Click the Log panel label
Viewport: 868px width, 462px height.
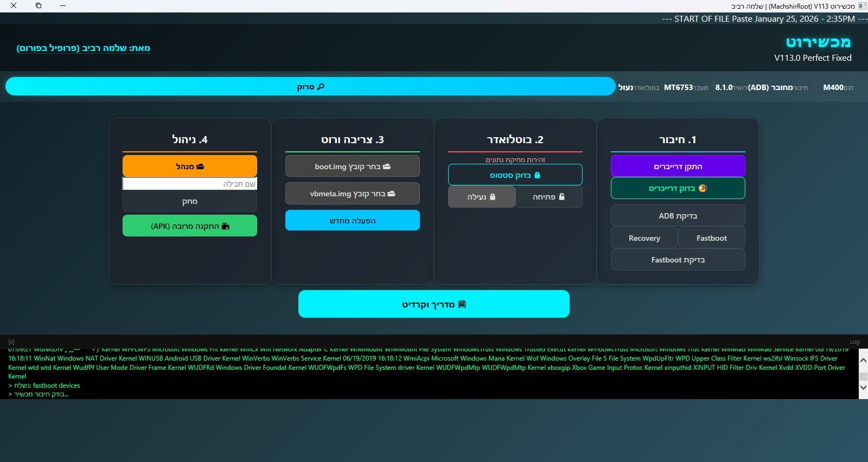[x=854, y=342]
